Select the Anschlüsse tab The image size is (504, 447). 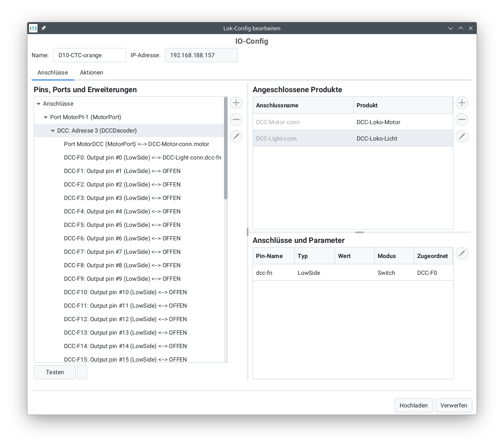click(x=53, y=72)
